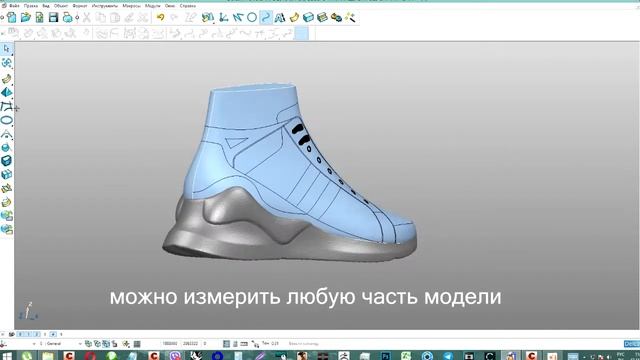Click the dark grid icon in status bar
Viewport: 640px width, 360px height.
click(137, 344)
